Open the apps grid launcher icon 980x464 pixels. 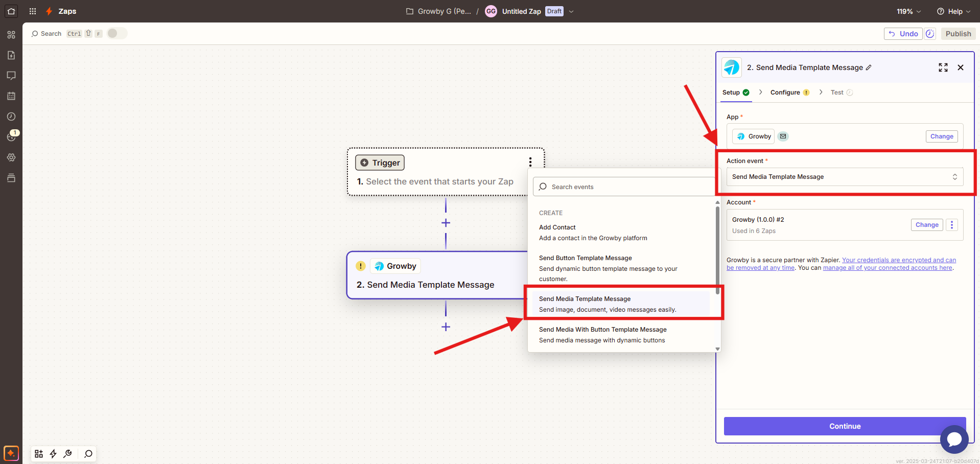click(x=33, y=11)
